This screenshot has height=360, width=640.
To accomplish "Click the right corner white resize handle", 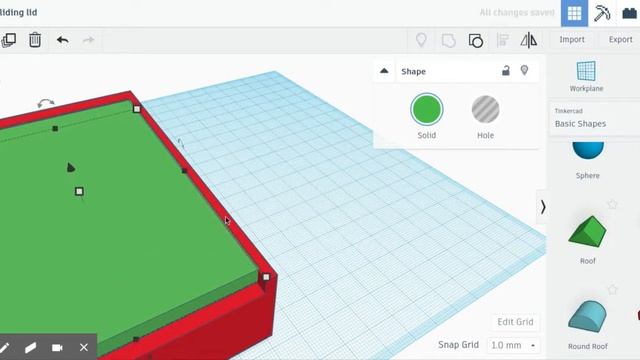I will click(x=266, y=277).
